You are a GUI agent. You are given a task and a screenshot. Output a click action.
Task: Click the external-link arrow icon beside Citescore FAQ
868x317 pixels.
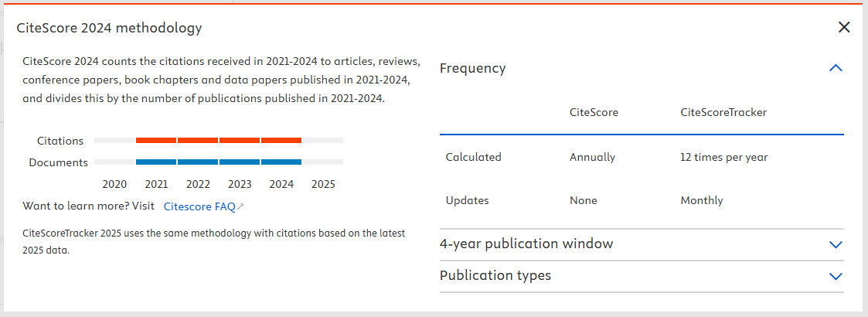(240, 206)
